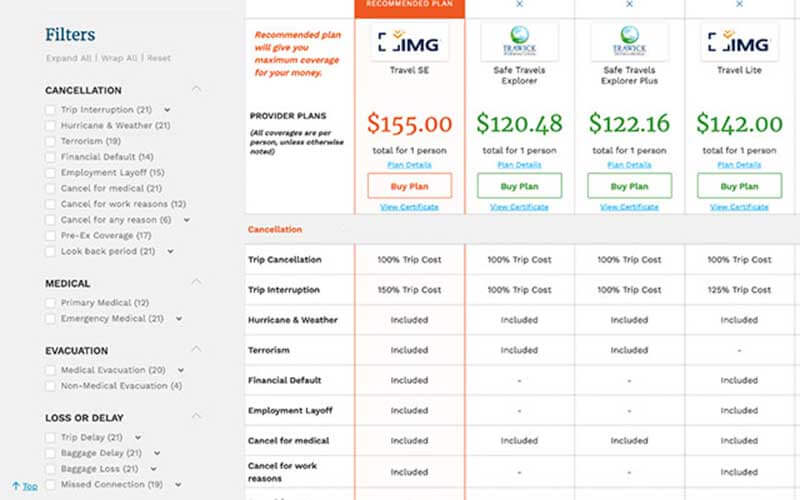This screenshot has height=500, width=800.
Task: Select the Emergency Medical filter checkbox
Action: tap(51, 319)
